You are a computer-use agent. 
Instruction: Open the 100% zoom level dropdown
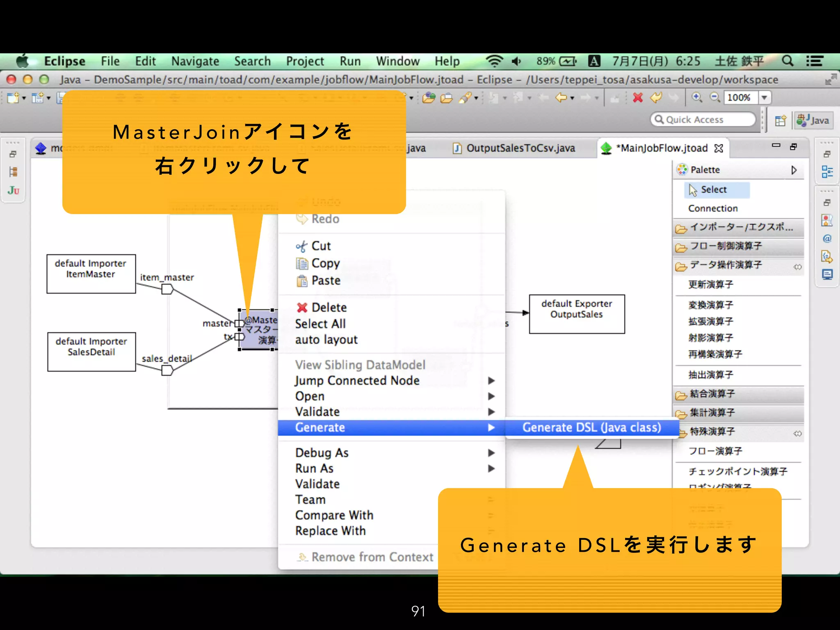(764, 98)
